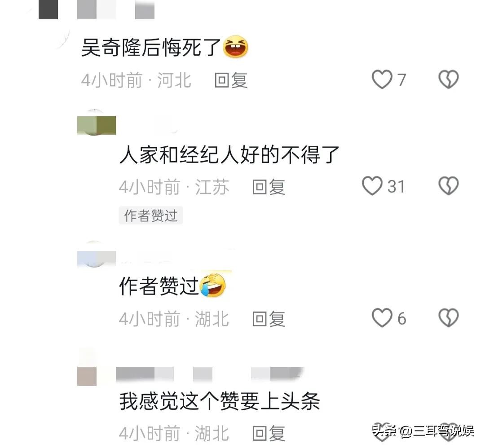Image resolution: width=485 pixels, height=448 pixels.
Task: Select comment text 我感觉这个赞要上头条
Action: click(220, 401)
